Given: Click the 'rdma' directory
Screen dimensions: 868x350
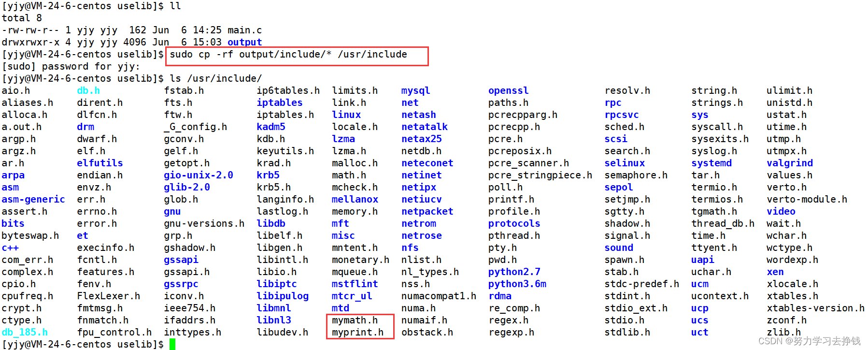Looking at the screenshot, I should tap(500, 296).
